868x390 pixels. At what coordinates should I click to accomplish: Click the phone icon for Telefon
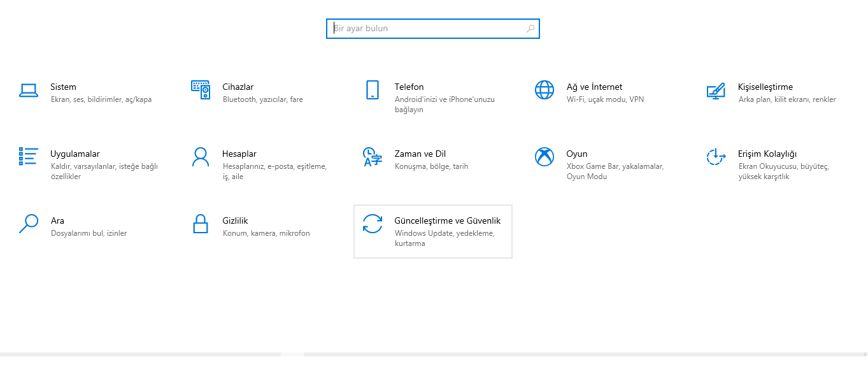(x=373, y=90)
